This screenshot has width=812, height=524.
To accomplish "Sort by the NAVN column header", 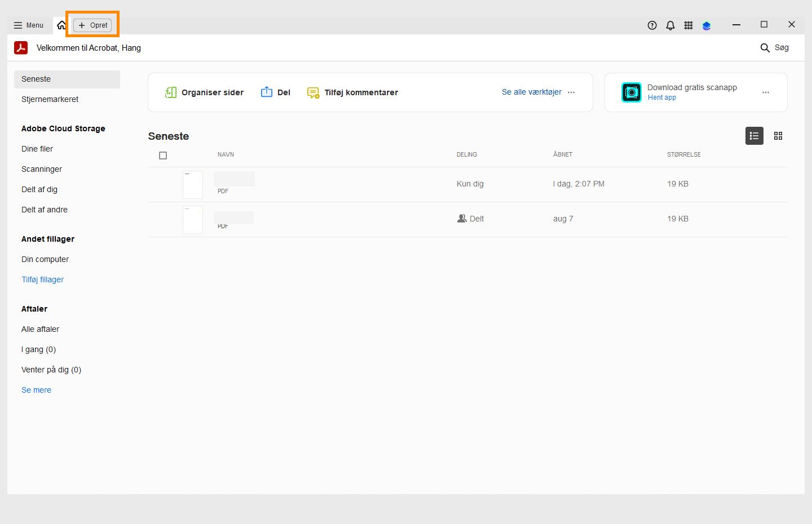I will 226,154.
